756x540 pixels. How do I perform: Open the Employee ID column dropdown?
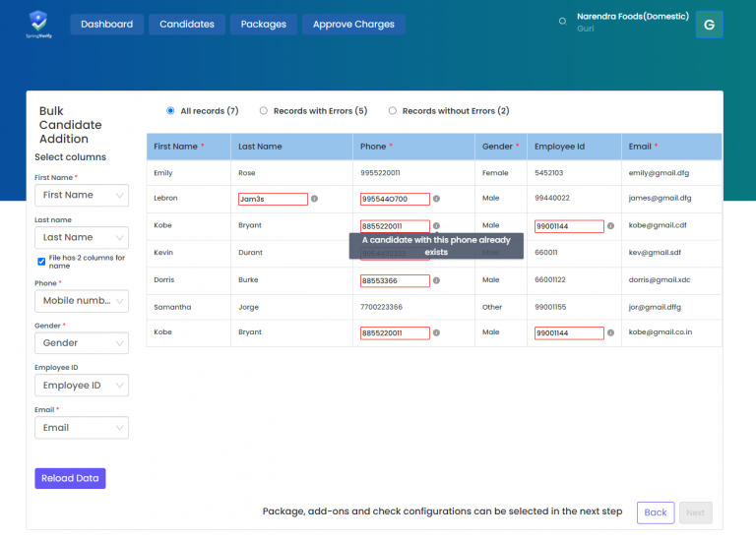pos(82,386)
